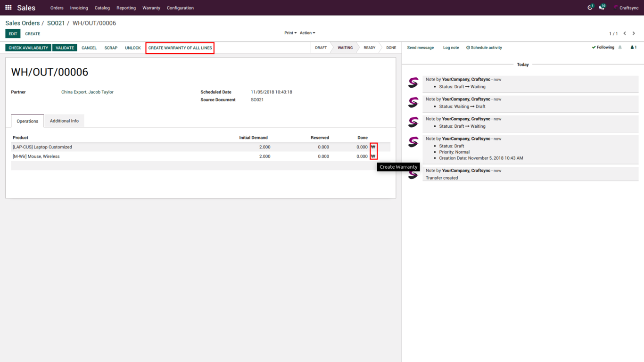Open the Warranty menu in top bar

151,8
